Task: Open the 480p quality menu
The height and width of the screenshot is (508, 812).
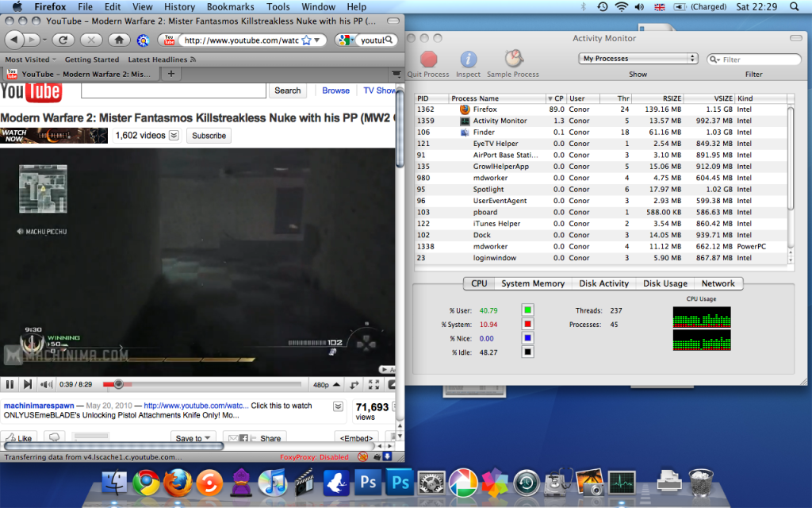Action: point(326,385)
